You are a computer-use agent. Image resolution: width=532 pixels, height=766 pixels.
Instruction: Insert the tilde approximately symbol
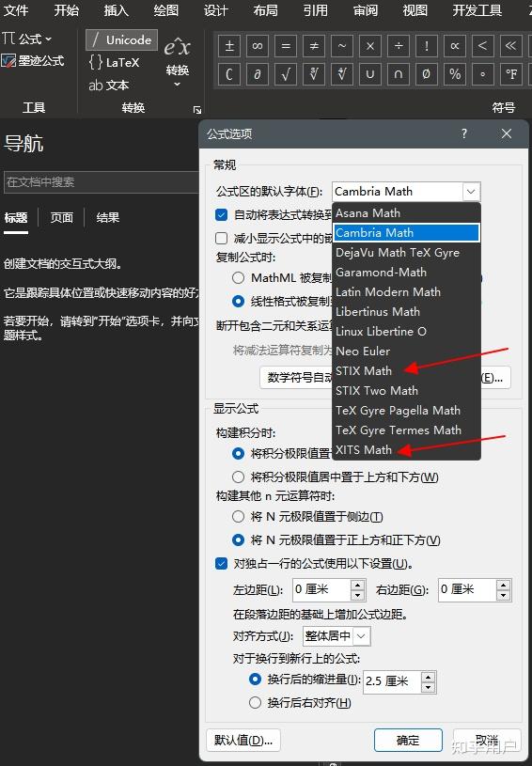342,46
